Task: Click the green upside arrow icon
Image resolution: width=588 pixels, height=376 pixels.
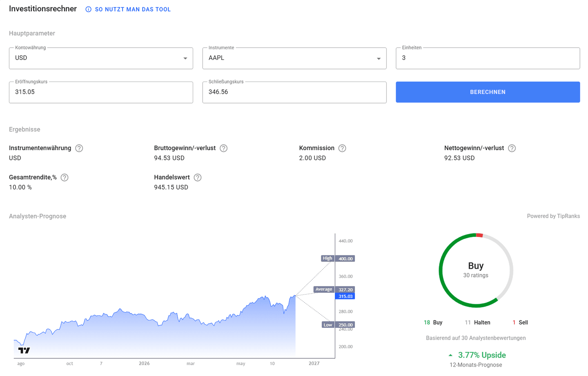Action: point(450,355)
